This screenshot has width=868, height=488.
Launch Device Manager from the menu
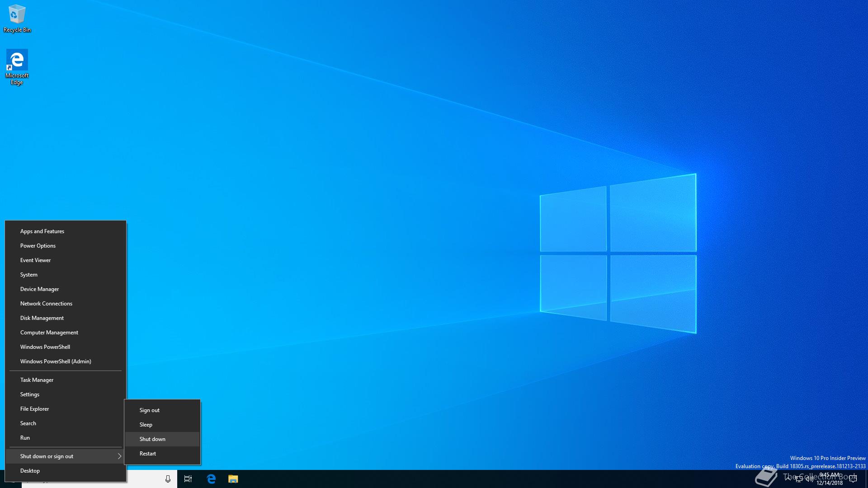pos(66,289)
